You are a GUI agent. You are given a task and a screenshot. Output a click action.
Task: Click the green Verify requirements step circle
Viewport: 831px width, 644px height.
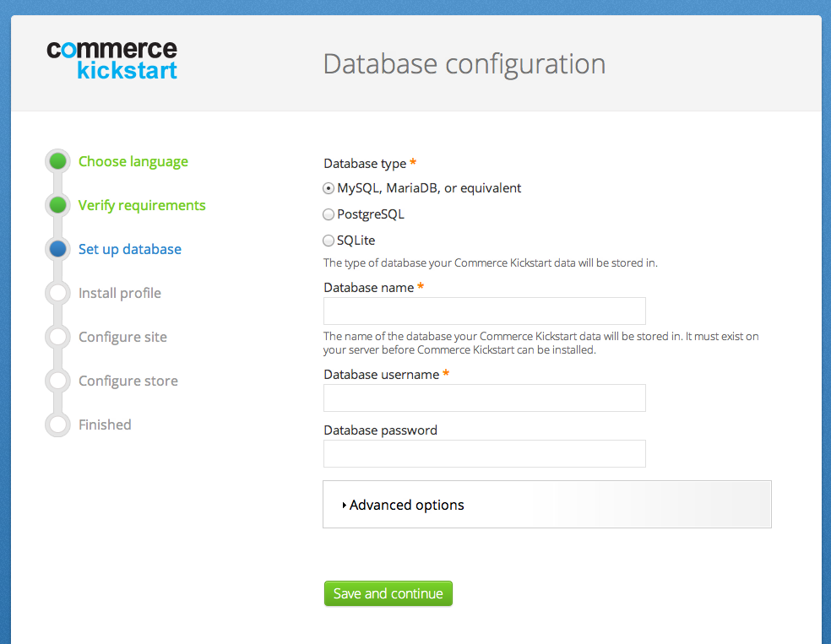click(x=57, y=205)
